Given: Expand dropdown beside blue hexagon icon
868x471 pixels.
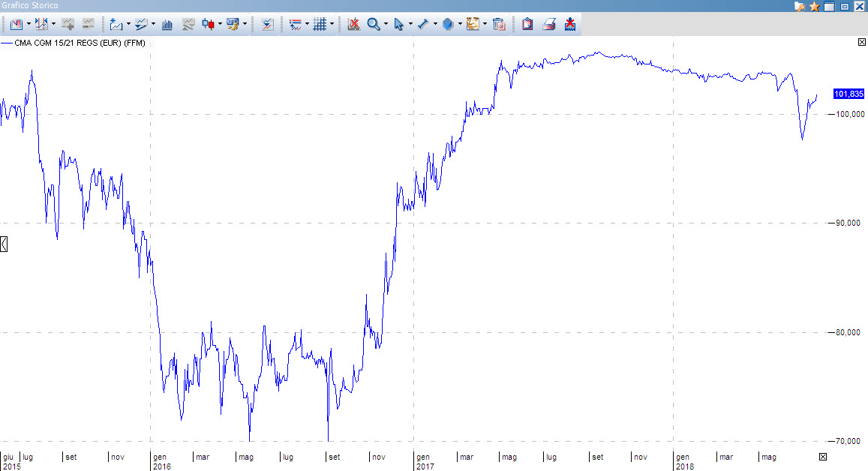Looking at the screenshot, I should tap(460, 24).
